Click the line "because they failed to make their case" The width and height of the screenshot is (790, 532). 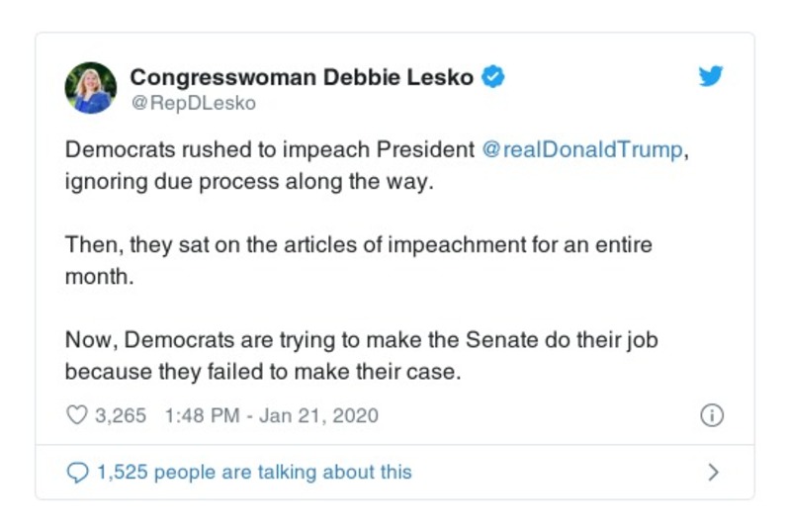pyautogui.click(x=263, y=372)
